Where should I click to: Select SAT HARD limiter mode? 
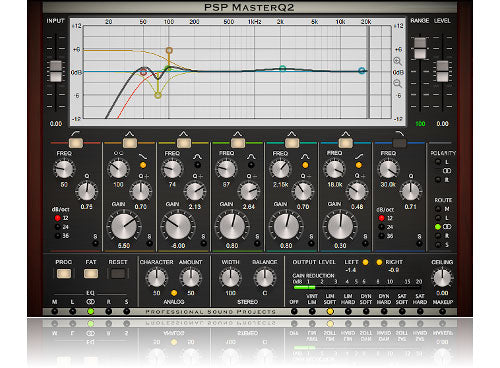point(420,312)
